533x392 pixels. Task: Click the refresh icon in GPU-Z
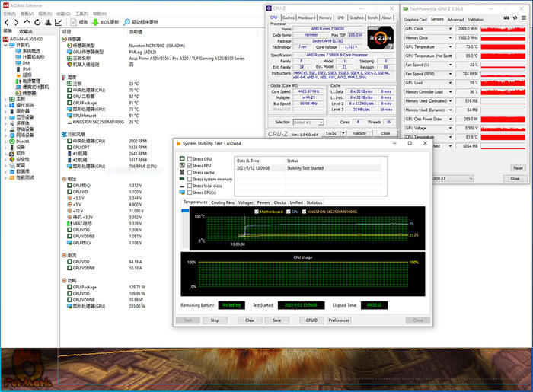[515, 18]
